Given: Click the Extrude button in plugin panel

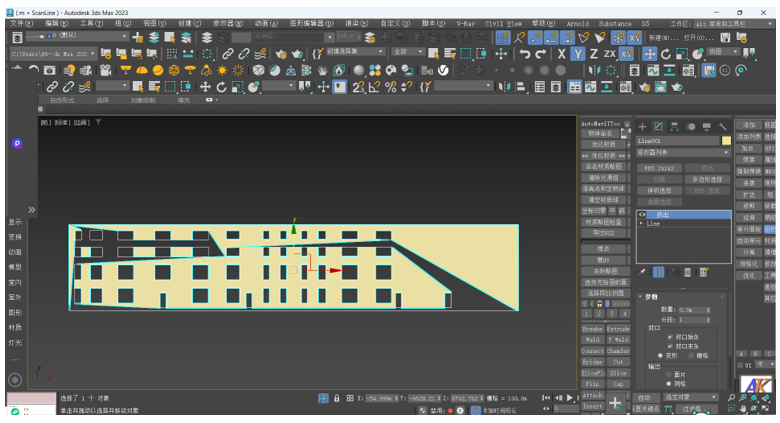Looking at the screenshot, I should [x=618, y=328].
